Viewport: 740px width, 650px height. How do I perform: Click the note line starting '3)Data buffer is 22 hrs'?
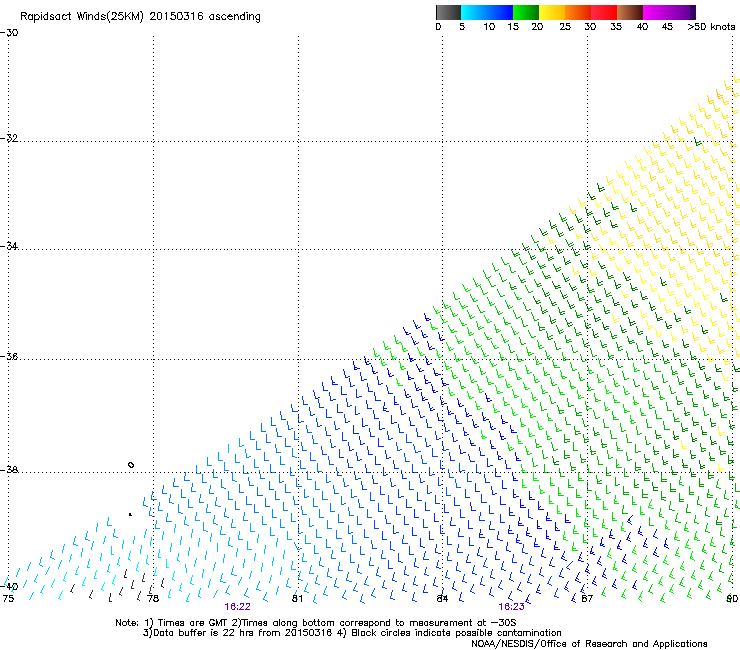click(352, 633)
